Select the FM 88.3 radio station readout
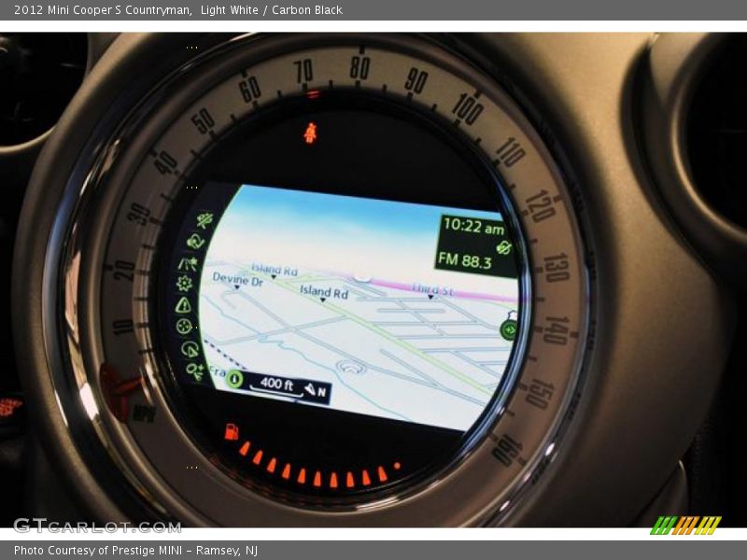 point(464,260)
